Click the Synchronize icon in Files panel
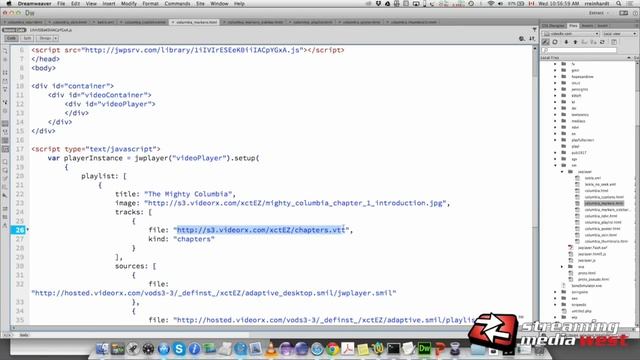 [x=602, y=42]
